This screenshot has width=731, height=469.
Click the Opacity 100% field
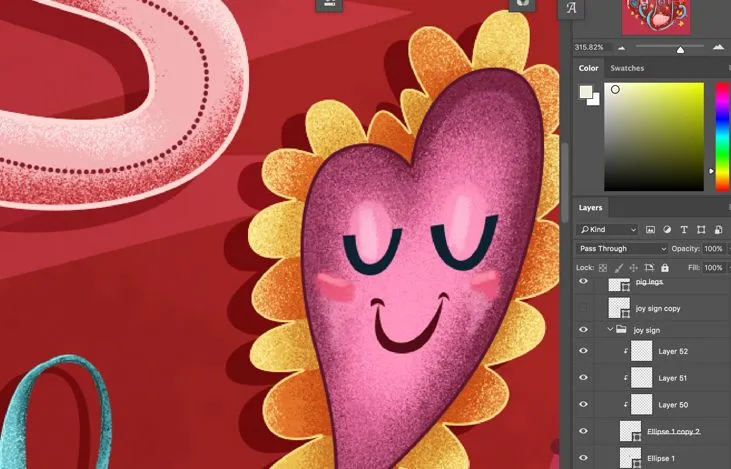(713, 248)
